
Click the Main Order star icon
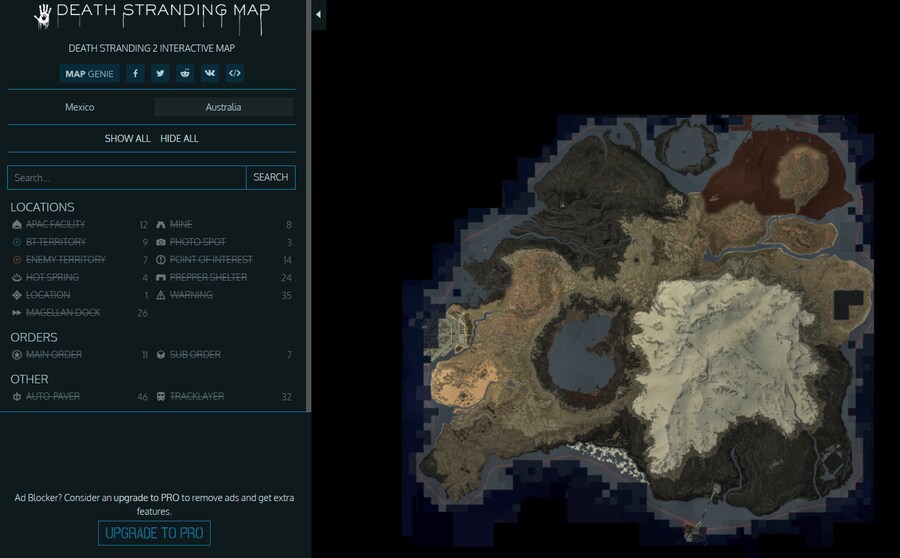point(17,355)
